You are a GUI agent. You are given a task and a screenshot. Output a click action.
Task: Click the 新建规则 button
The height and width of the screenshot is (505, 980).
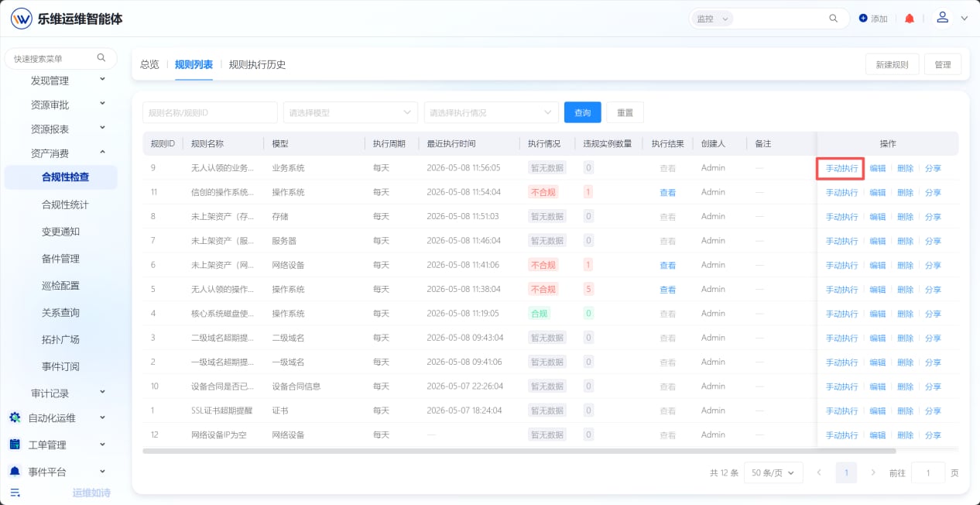click(x=892, y=64)
